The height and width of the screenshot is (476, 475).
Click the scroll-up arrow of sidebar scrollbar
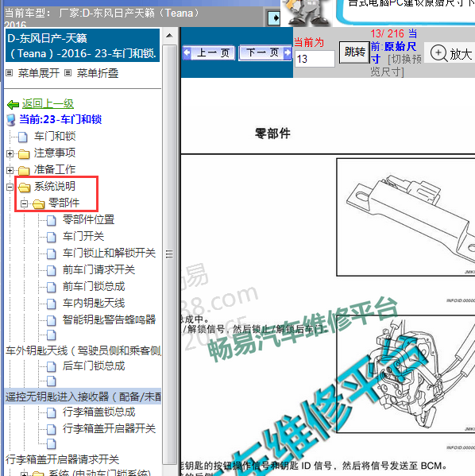170,36
